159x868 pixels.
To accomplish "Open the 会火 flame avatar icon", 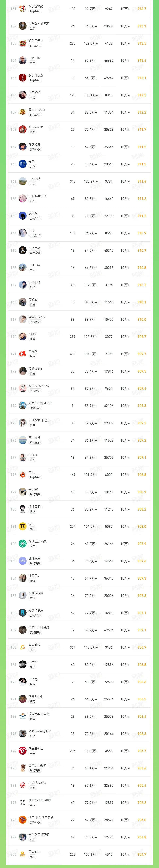I will [x=23, y=474].
